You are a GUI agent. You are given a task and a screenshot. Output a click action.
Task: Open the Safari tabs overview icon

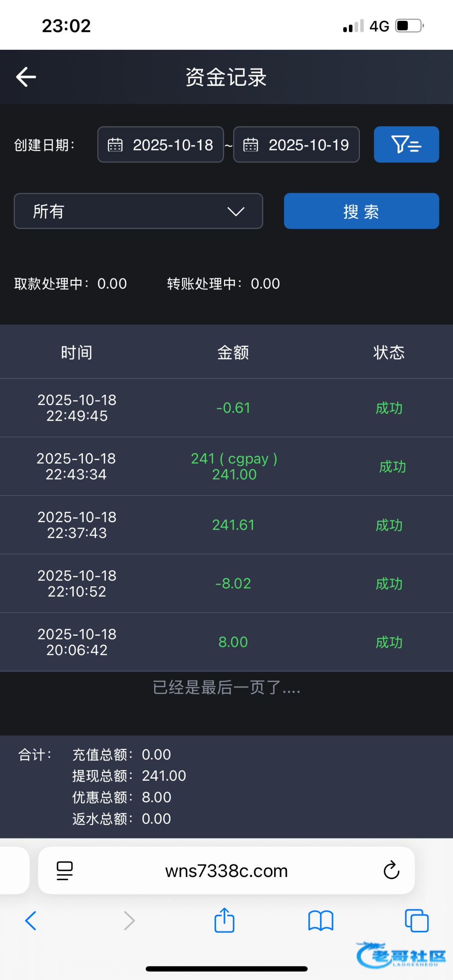pyautogui.click(x=416, y=921)
